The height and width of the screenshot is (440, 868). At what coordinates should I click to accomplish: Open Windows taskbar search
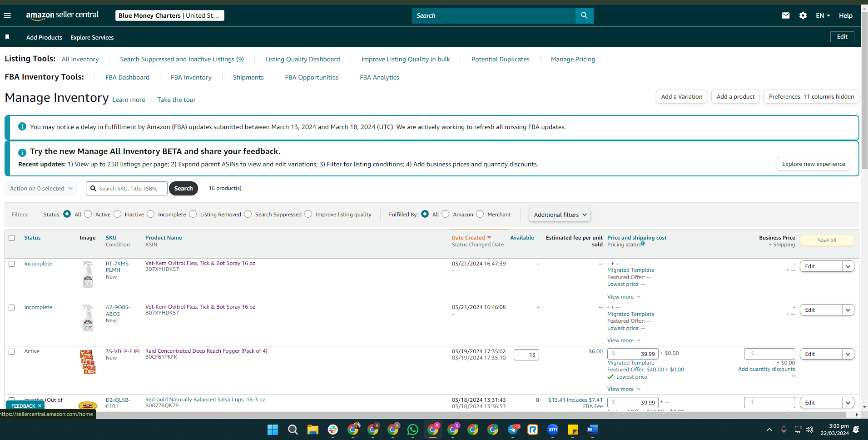pyautogui.click(x=293, y=430)
